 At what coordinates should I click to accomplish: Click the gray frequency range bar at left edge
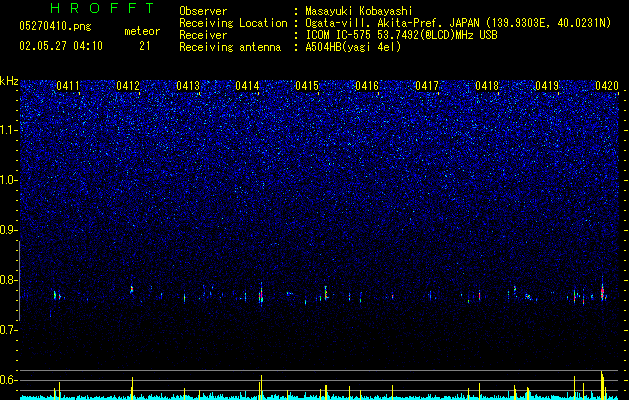point(19,280)
